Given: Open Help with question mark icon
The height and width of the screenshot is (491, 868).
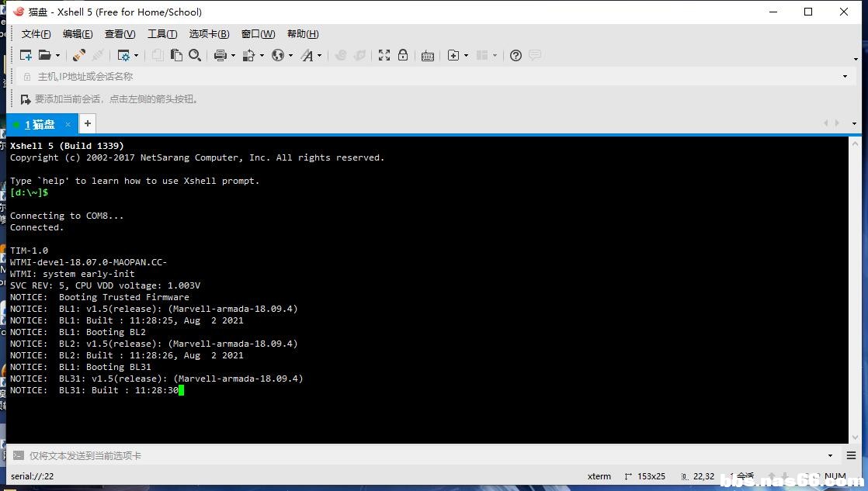Looking at the screenshot, I should tap(516, 55).
